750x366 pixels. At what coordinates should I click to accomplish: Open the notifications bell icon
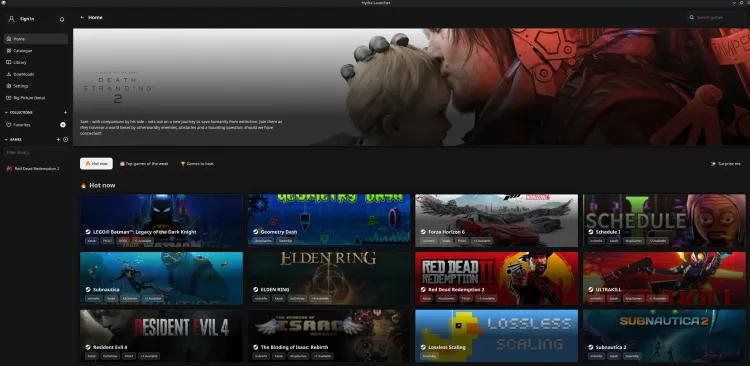click(x=62, y=19)
